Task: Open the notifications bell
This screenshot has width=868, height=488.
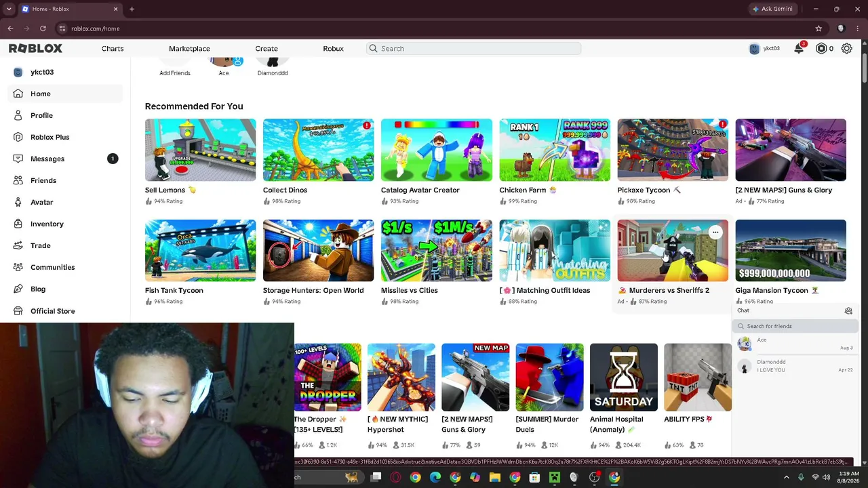Action: pyautogui.click(x=799, y=48)
